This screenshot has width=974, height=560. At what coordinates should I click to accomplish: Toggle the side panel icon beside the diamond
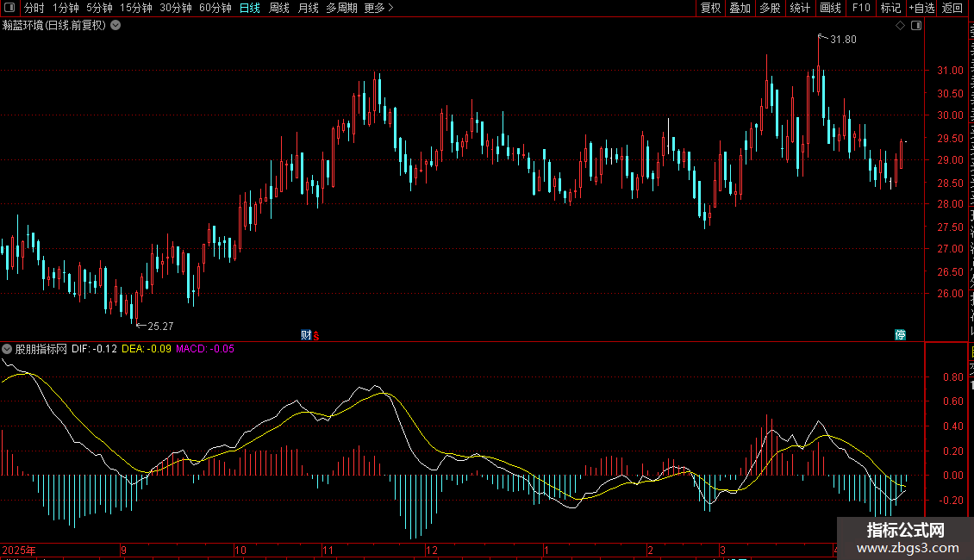point(915,26)
